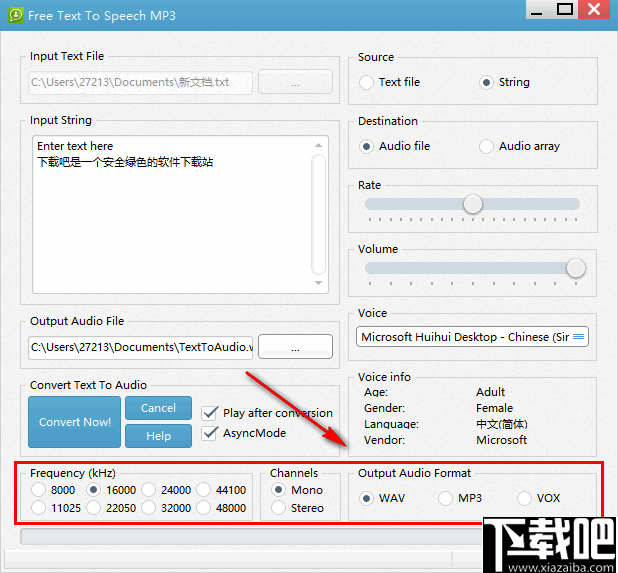Open the Voice dropdown list
The image size is (618, 573).
[x=472, y=337]
